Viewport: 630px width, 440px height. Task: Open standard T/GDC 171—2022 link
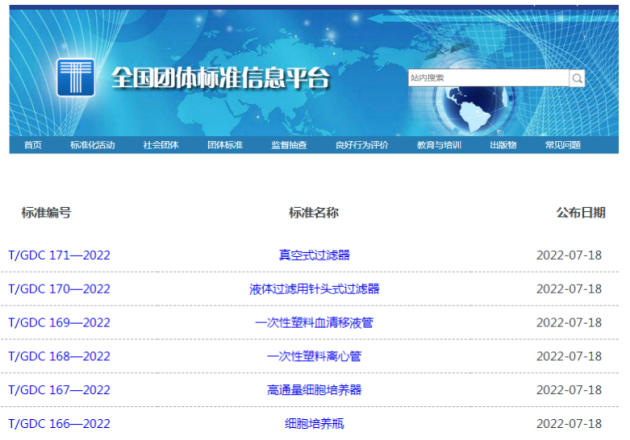coord(59,255)
